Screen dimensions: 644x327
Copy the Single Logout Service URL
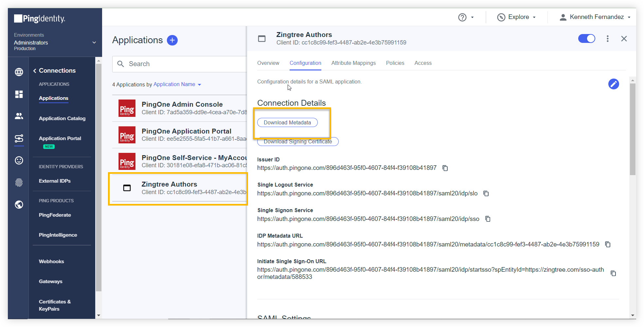pyautogui.click(x=486, y=193)
